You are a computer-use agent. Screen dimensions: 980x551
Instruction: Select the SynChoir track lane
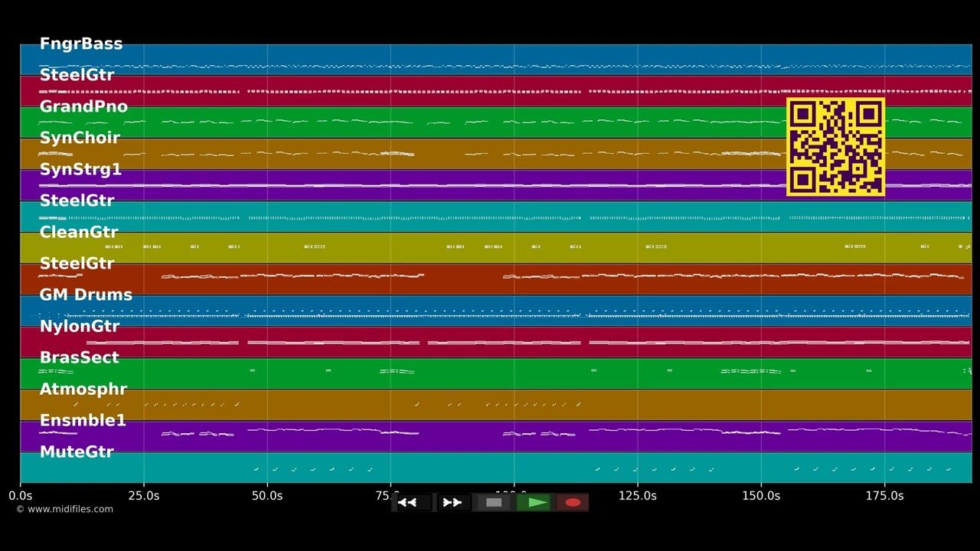[496, 154]
